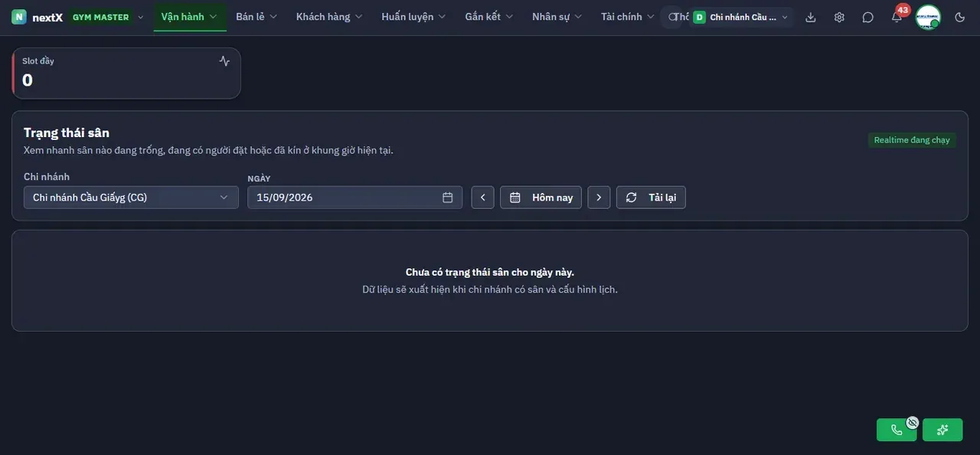Click the green phone call button
Screen dimensions: 980x455
897,430
